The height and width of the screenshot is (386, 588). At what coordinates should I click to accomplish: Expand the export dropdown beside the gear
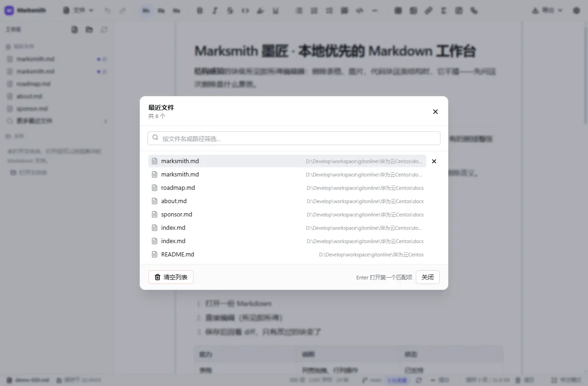[547, 11]
